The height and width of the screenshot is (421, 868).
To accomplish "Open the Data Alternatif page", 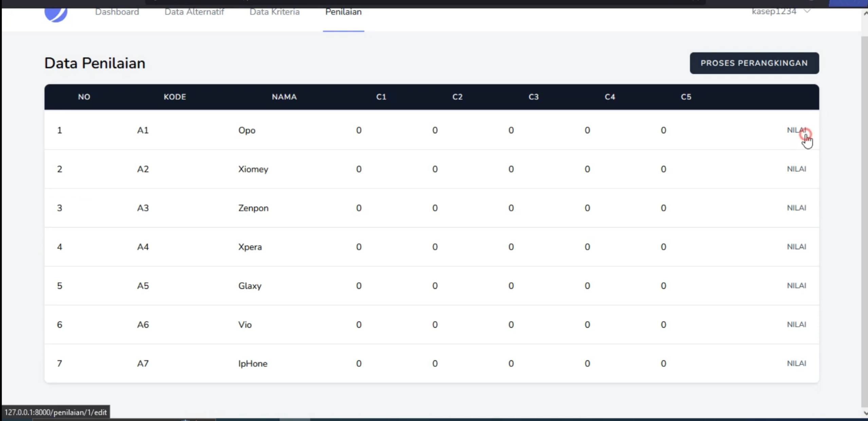I will (x=194, y=12).
